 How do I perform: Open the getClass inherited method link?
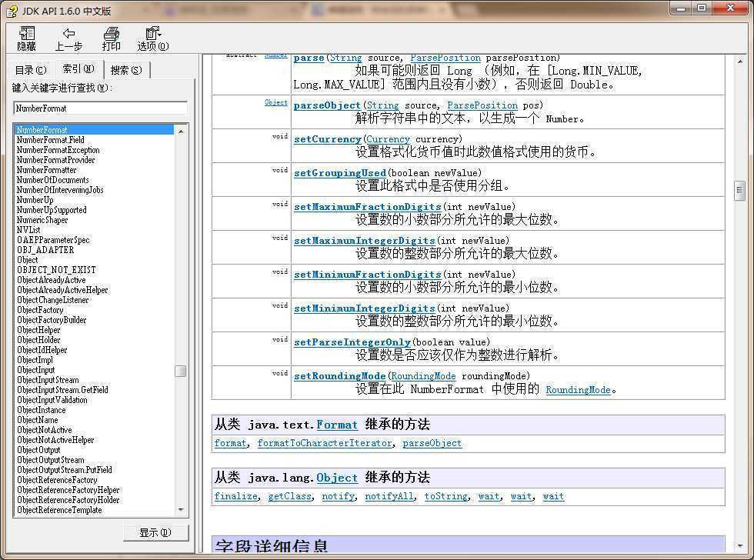point(289,496)
